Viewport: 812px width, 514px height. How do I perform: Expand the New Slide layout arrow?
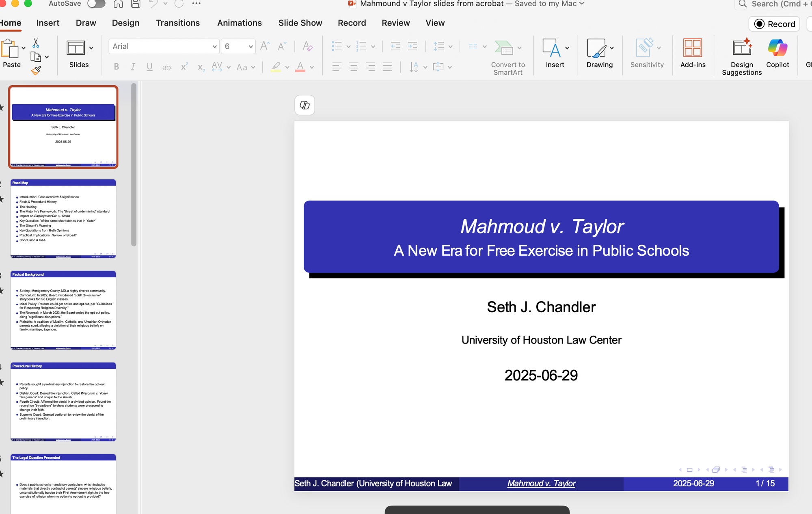pyautogui.click(x=91, y=48)
